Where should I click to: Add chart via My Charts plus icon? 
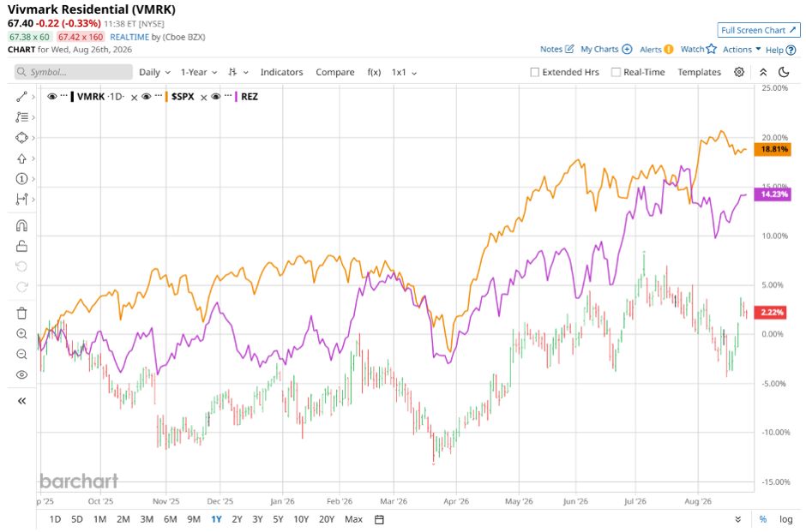[627, 50]
